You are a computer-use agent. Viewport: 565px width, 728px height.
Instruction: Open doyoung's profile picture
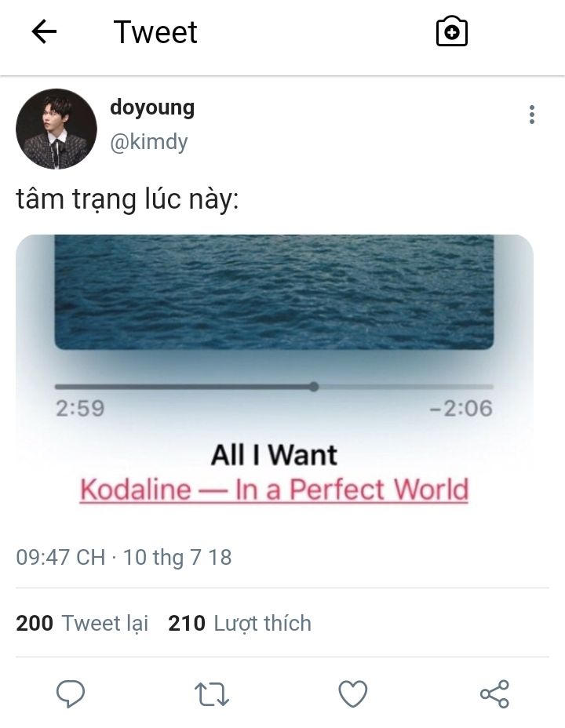click(56, 129)
